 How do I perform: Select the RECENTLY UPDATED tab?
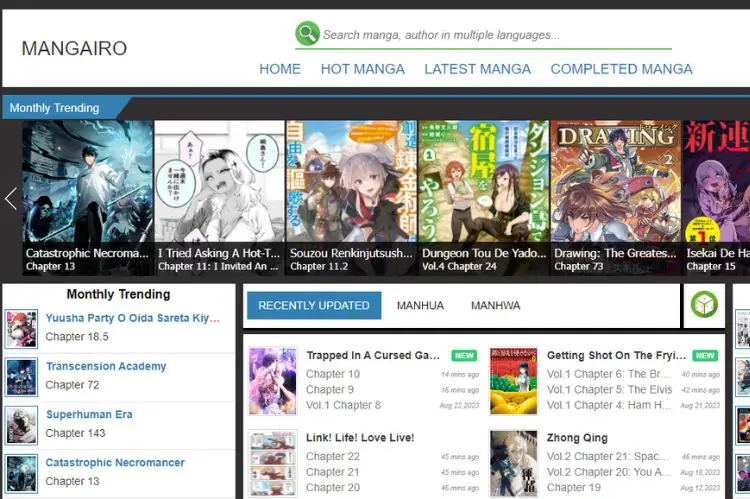314,305
